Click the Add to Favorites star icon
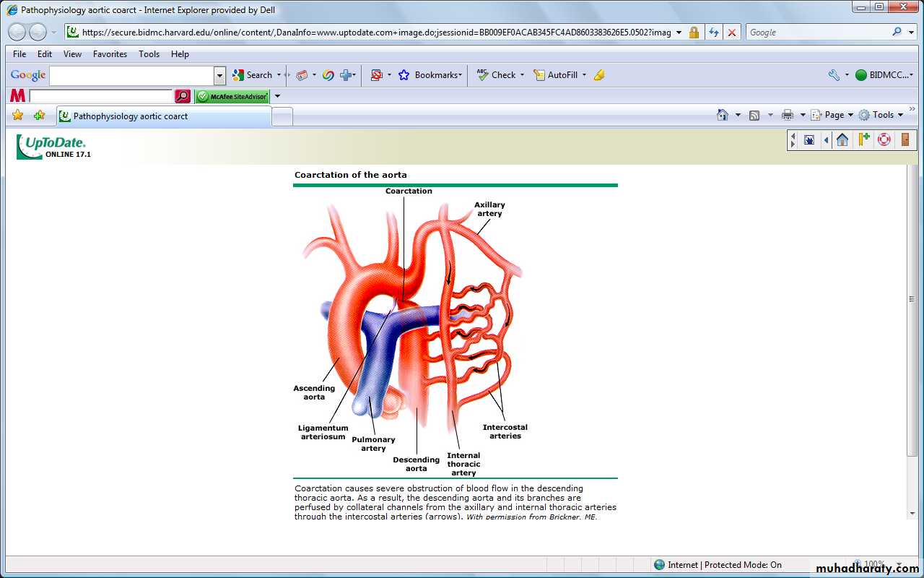The width and height of the screenshot is (924, 578). [39, 116]
